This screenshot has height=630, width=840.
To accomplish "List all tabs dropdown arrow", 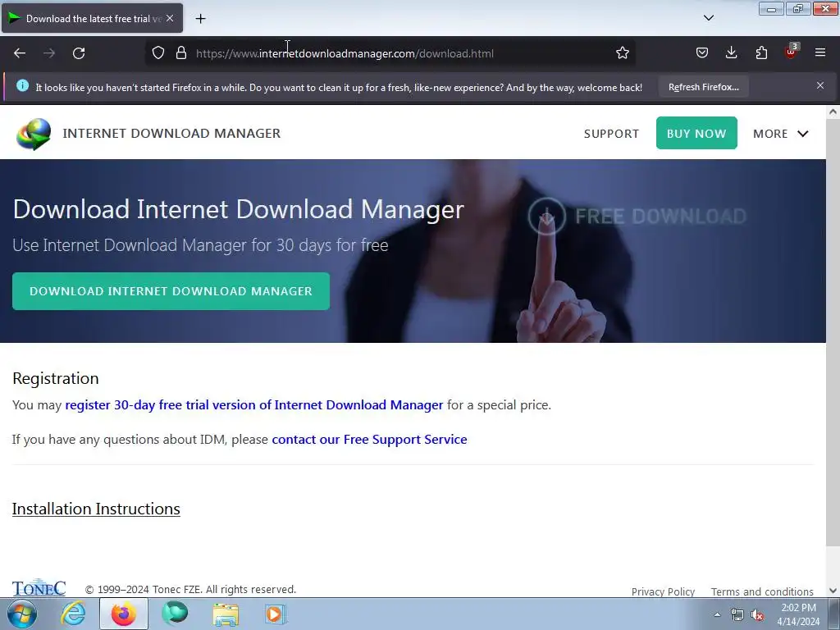I will tap(708, 18).
